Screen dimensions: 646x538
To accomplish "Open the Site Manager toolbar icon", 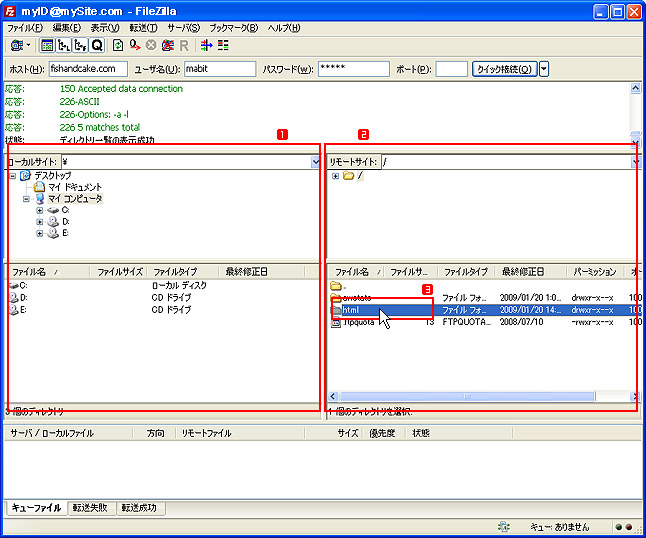I will pos(17,45).
